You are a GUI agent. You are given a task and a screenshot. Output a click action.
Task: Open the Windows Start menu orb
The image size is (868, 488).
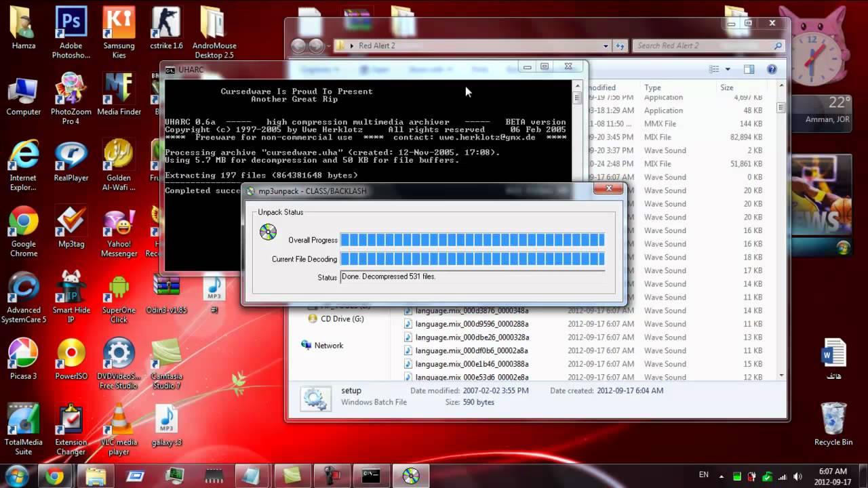(16, 476)
